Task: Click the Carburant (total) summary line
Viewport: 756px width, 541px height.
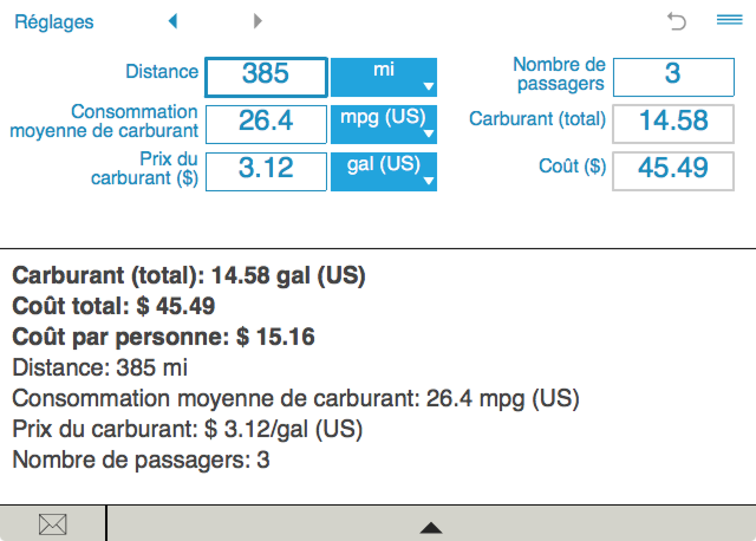Action: pyautogui.click(x=188, y=275)
